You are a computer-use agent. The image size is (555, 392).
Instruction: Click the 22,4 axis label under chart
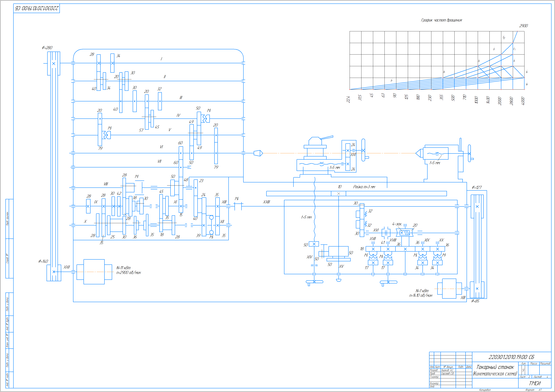click(348, 99)
